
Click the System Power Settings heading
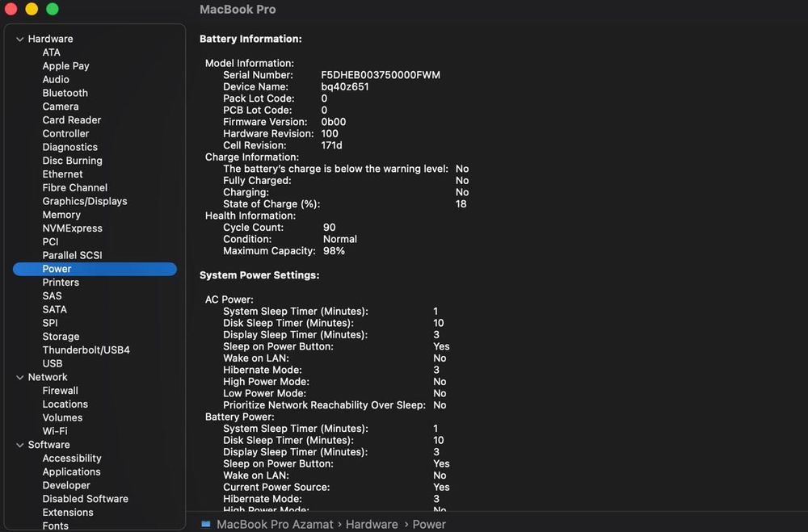pyautogui.click(x=259, y=275)
